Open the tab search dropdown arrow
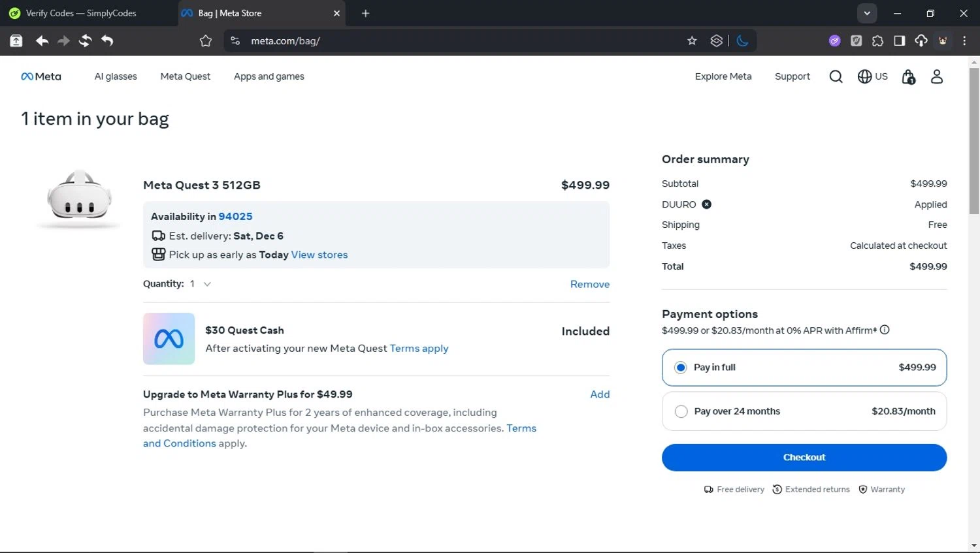Viewport: 980px width, 553px height. (866, 13)
